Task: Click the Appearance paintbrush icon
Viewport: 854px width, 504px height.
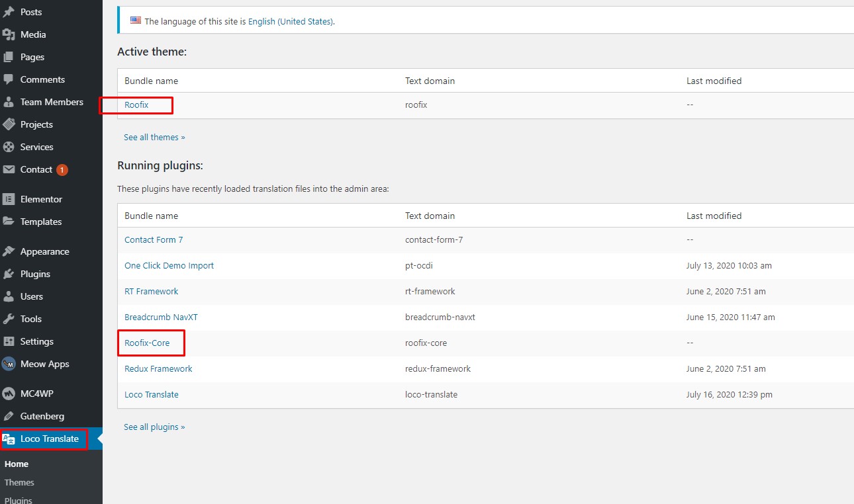Action: [9, 251]
